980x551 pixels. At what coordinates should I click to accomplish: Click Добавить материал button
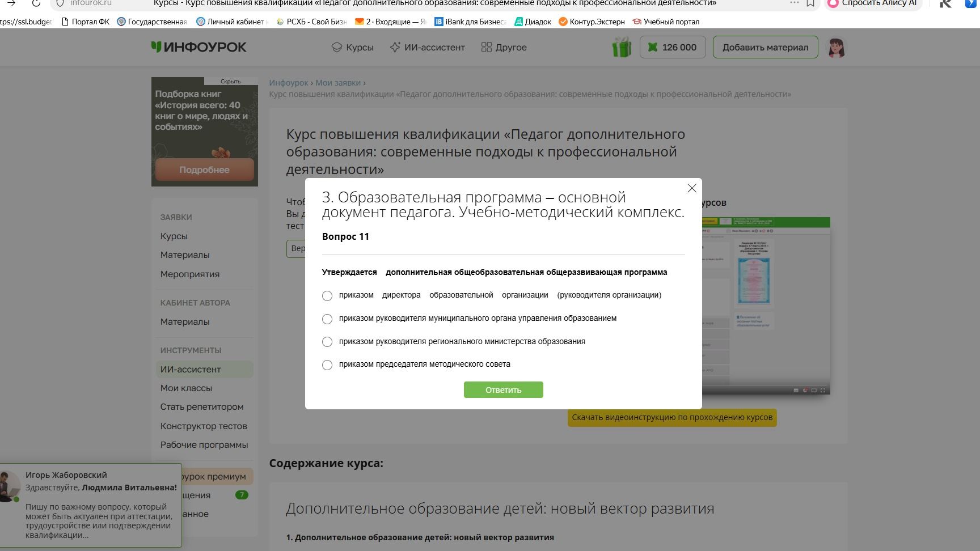point(765,47)
